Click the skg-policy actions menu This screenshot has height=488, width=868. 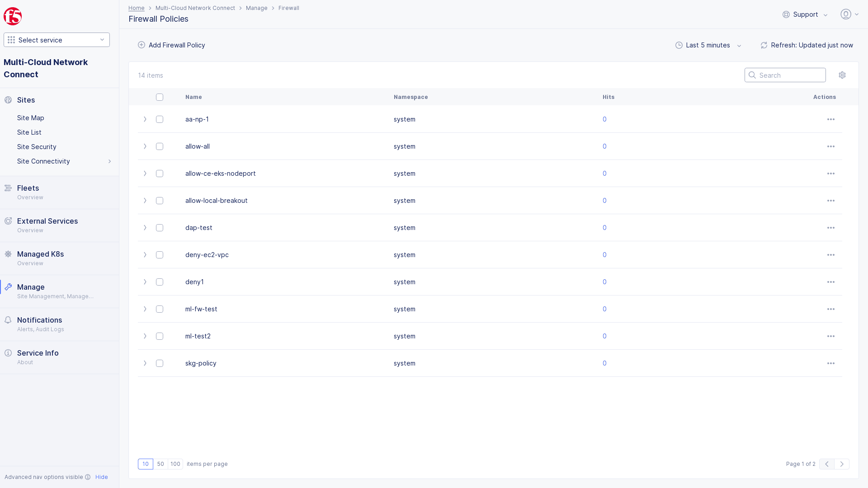point(830,363)
